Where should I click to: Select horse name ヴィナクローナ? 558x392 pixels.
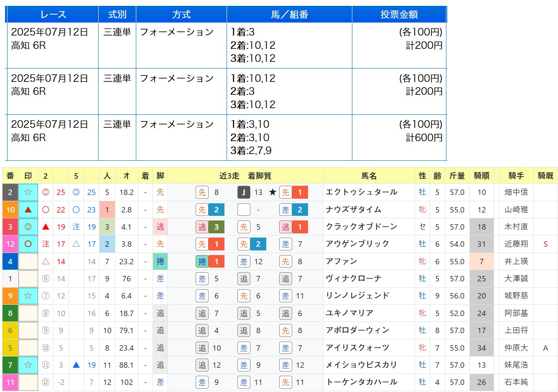click(x=354, y=278)
